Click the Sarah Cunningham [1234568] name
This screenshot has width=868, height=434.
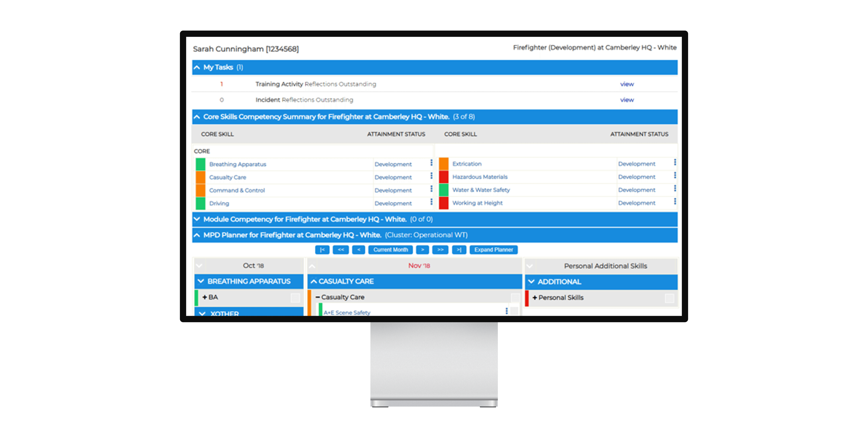[246, 49]
